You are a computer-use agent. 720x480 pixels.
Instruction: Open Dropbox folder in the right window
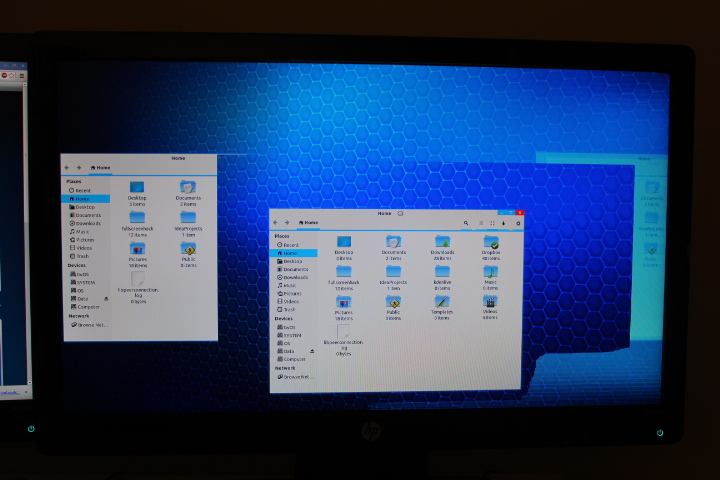coord(491,243)
